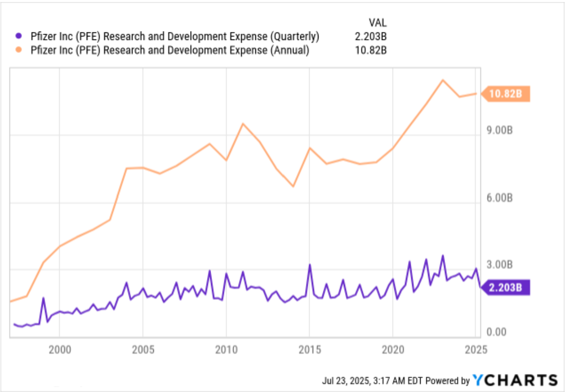Click the 0.00 y-axis label
Screen dimensions: 565x392
click(496, 332)
